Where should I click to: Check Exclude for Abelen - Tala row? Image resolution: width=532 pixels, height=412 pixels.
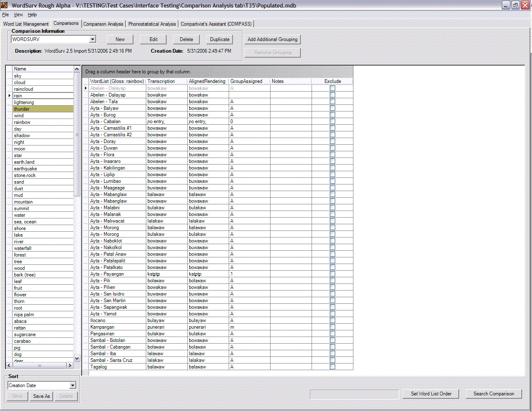click(332, 102)
